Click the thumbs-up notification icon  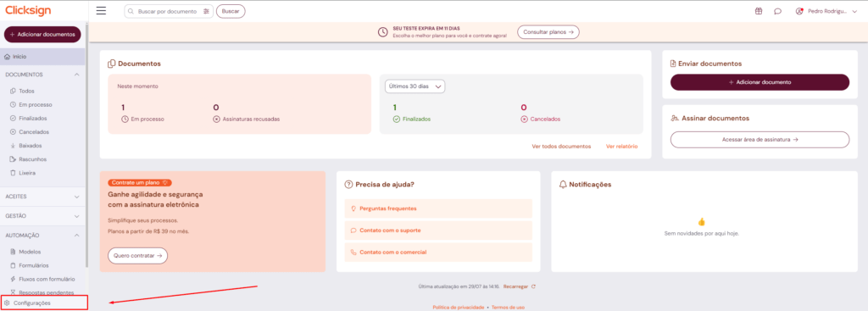coord(701,221)
